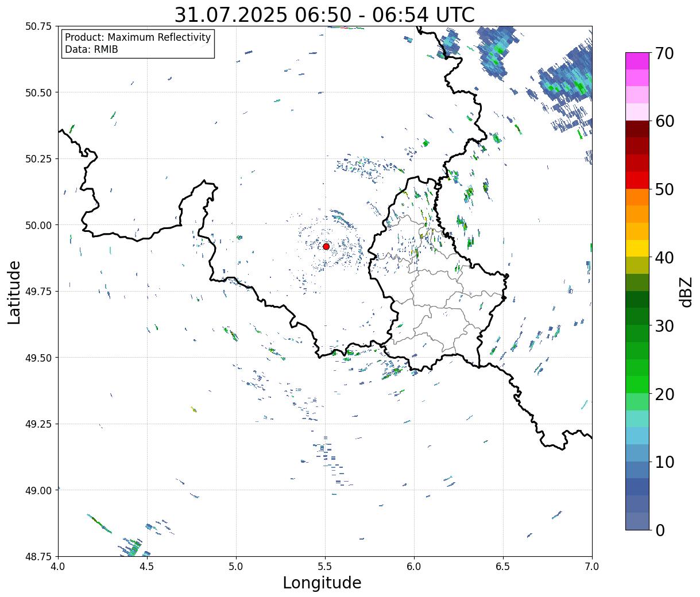Image resolution: width=700 pixels, height=597 pixels.
Task: Click the colorbar tick label '30'
Action: 664,325
